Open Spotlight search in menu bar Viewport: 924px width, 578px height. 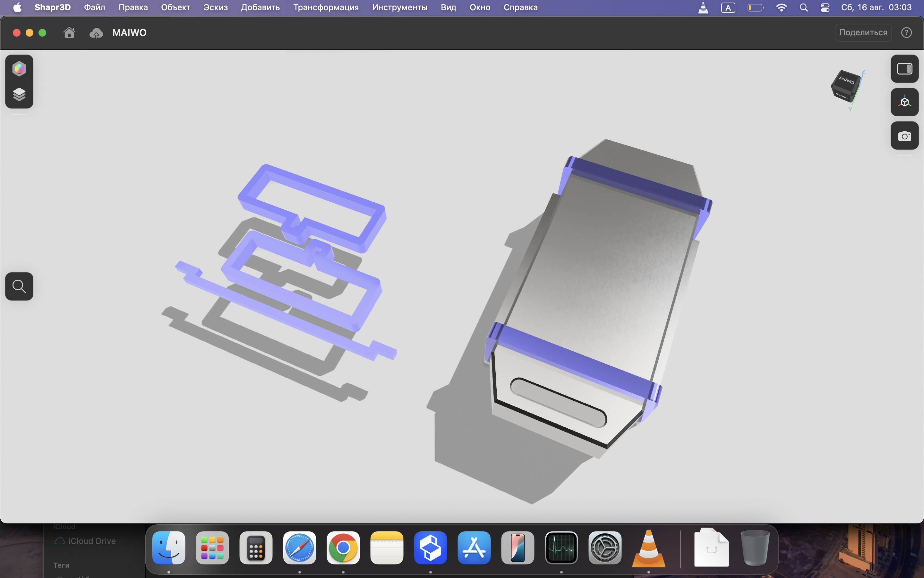click(x=803, y=8)
